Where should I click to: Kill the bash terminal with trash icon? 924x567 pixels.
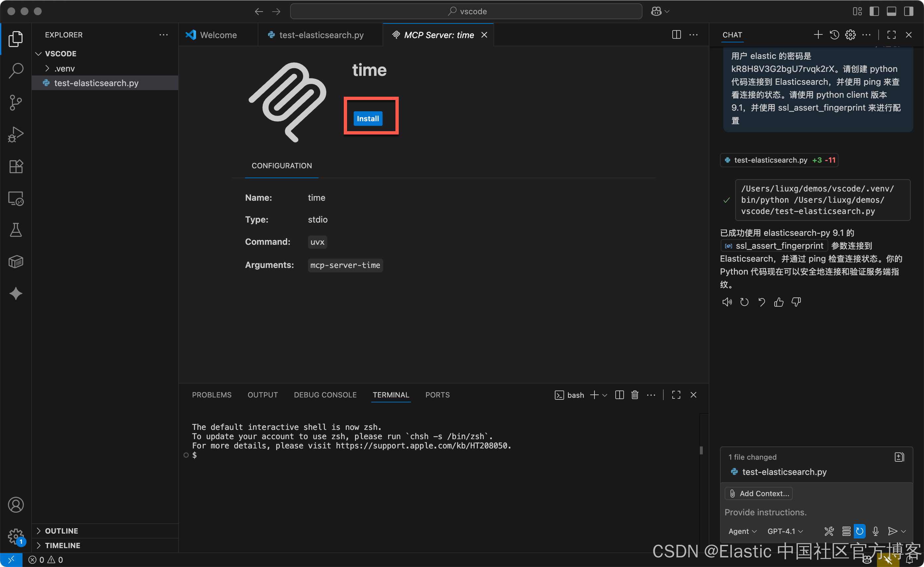coord(635,395)
